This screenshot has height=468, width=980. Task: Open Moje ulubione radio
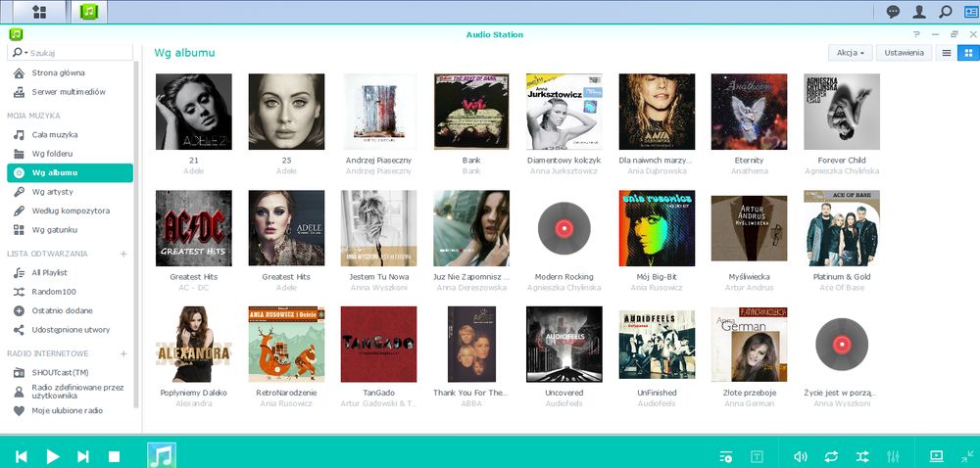point(70,410)
